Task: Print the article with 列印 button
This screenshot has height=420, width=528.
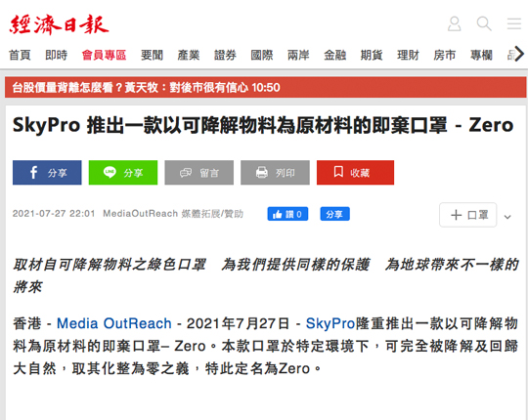Action: click(x=275, y=173)
